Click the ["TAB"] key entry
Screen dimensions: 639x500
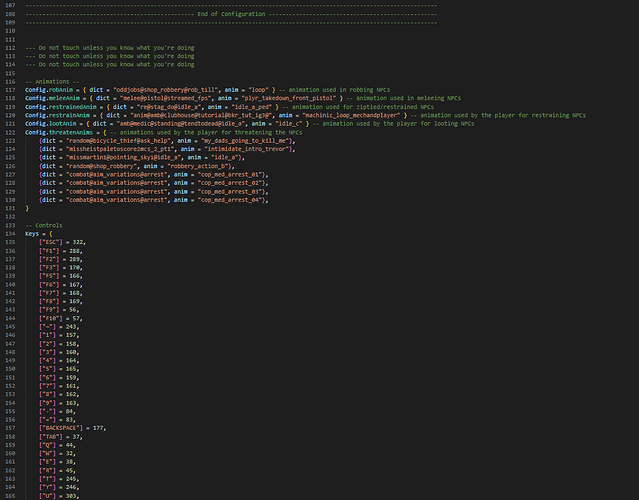(x=51, y=437)
